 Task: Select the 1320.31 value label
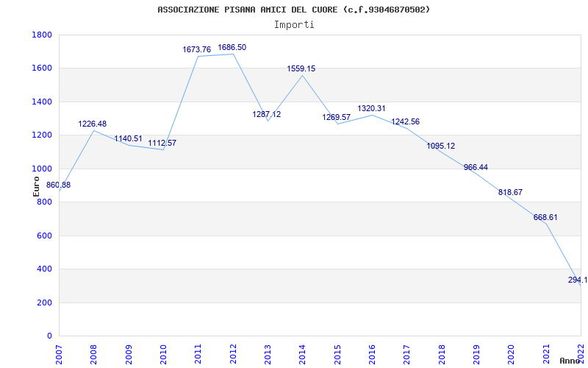click(372, 108)
